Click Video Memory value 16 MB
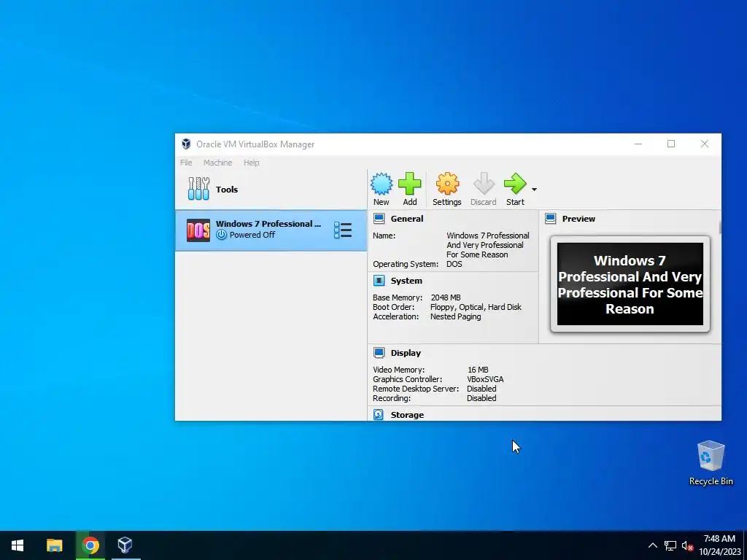 (478, 370)
